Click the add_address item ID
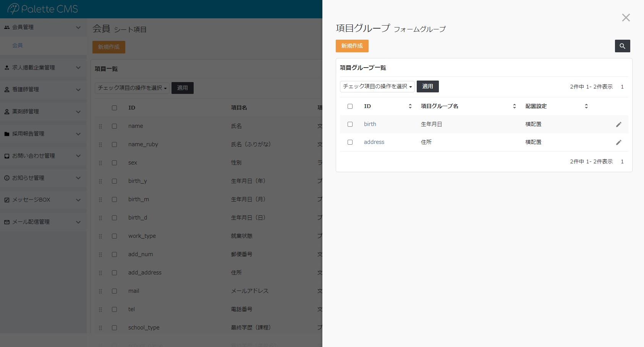The width and height of the screenshot is (644, 347). coord(145,273)
